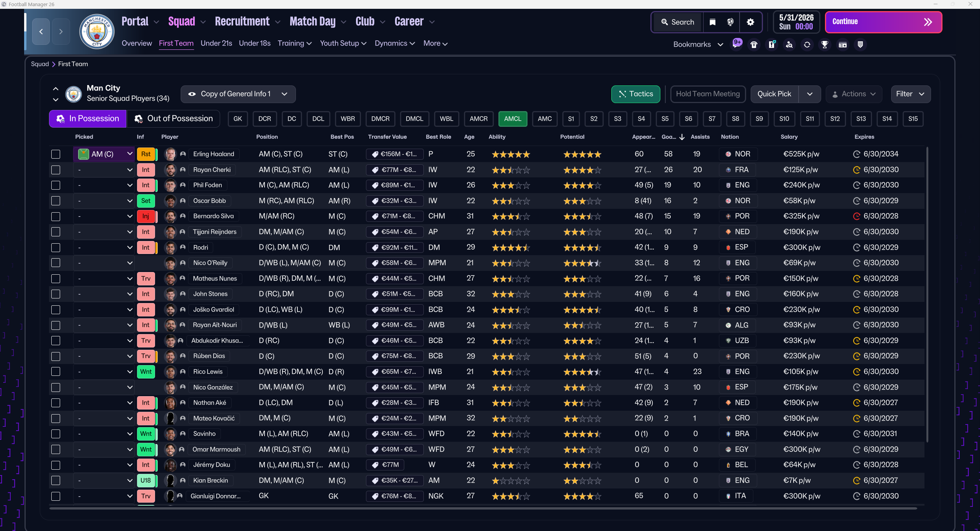Viewport: 980px width, 531px height.
Task: Switch to Out of Possession view
Action: [x=174, y=119]
